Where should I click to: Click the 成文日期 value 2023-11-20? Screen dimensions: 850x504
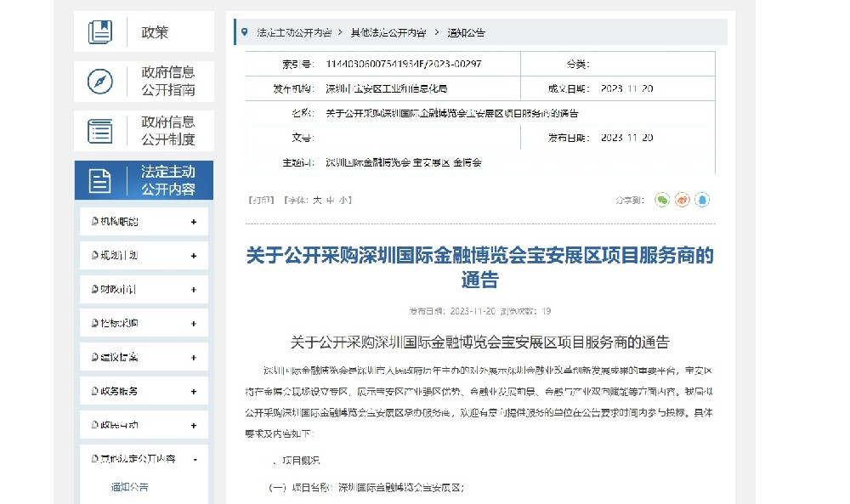(626, 88)
